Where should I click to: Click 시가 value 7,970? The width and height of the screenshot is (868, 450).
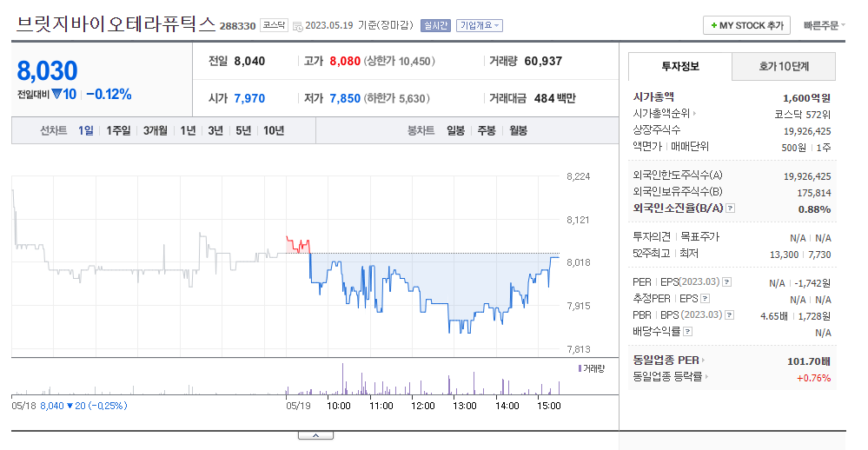(249, 98)
